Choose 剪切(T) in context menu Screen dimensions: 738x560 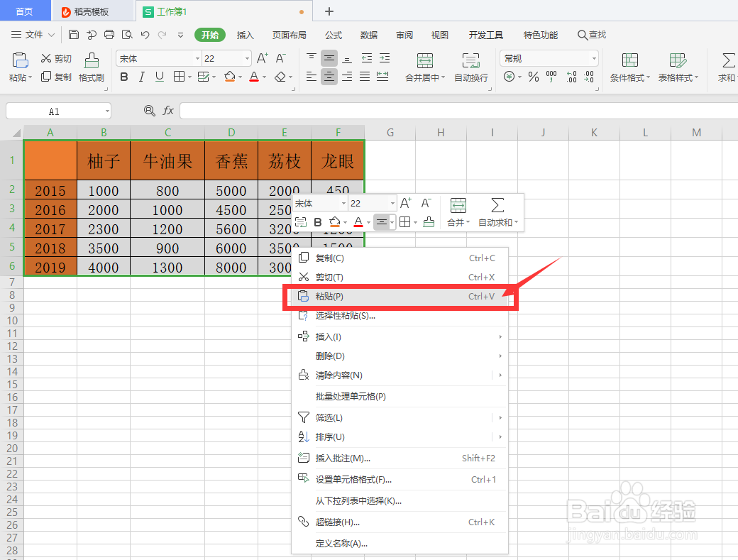tap(400, 278)
